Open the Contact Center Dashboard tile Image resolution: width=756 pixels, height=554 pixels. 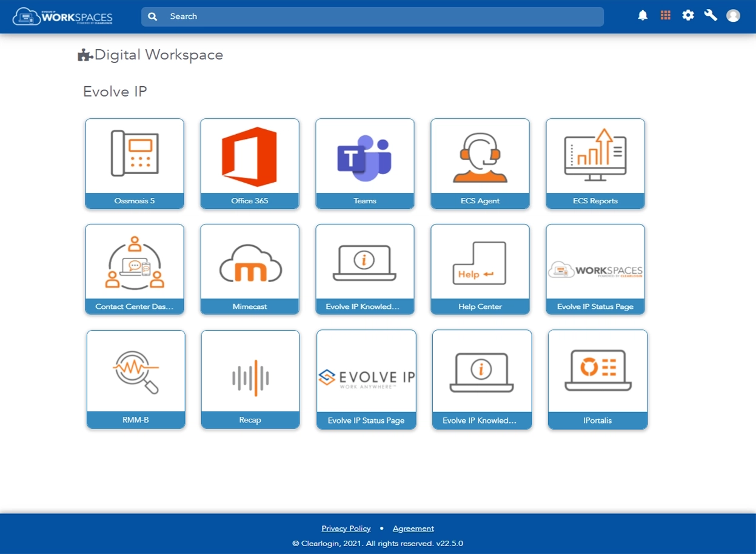(135, 269)
